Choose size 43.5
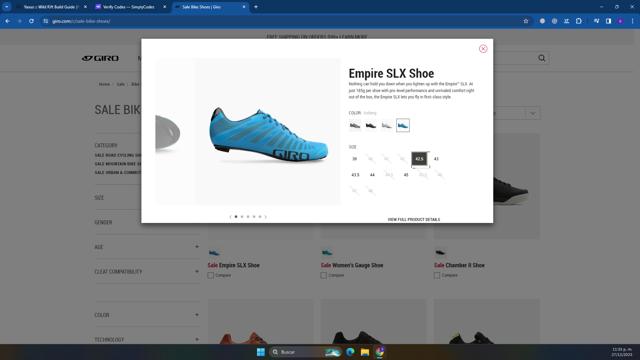This screenshot has height=360, width=640. coord(355,175)
